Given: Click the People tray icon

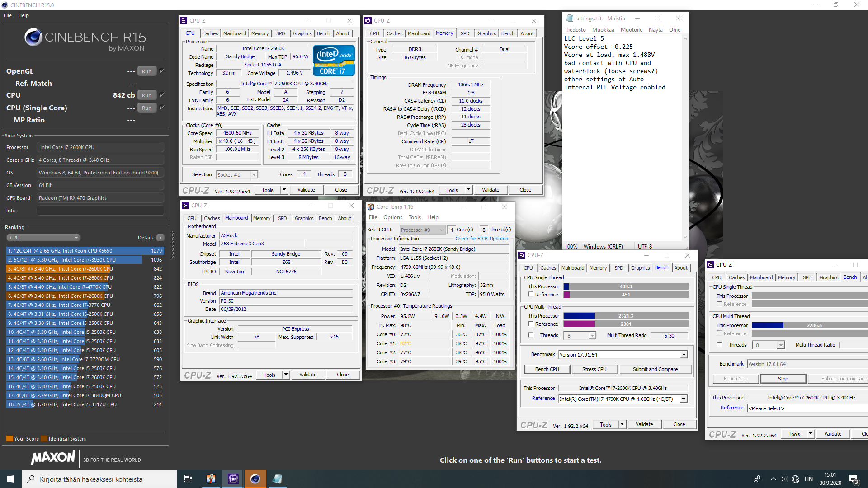Looking at the screenshot, I should point(757,479).
